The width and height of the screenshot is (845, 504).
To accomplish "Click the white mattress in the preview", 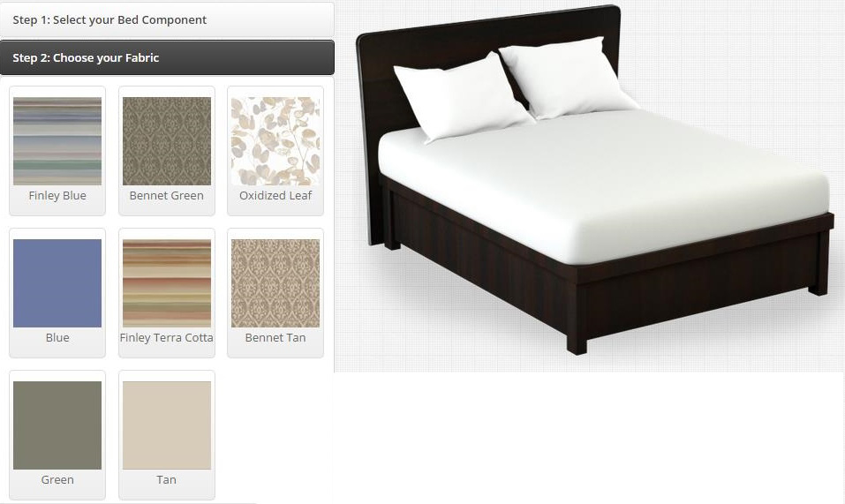I will 604,183.
